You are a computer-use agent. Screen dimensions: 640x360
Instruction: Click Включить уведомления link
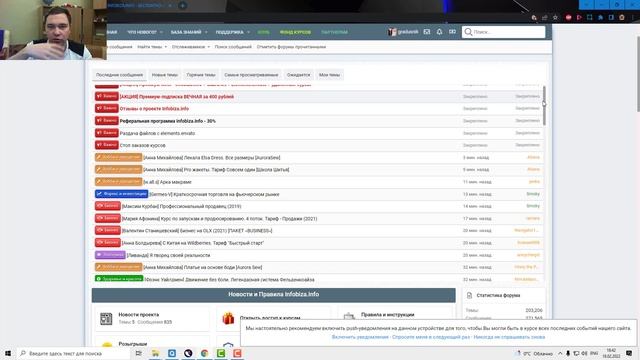point(360,337)
